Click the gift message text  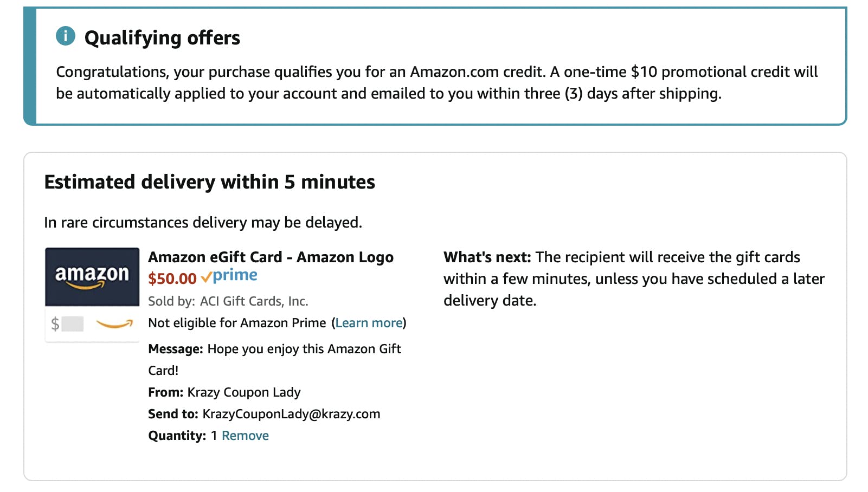point(304,349)
